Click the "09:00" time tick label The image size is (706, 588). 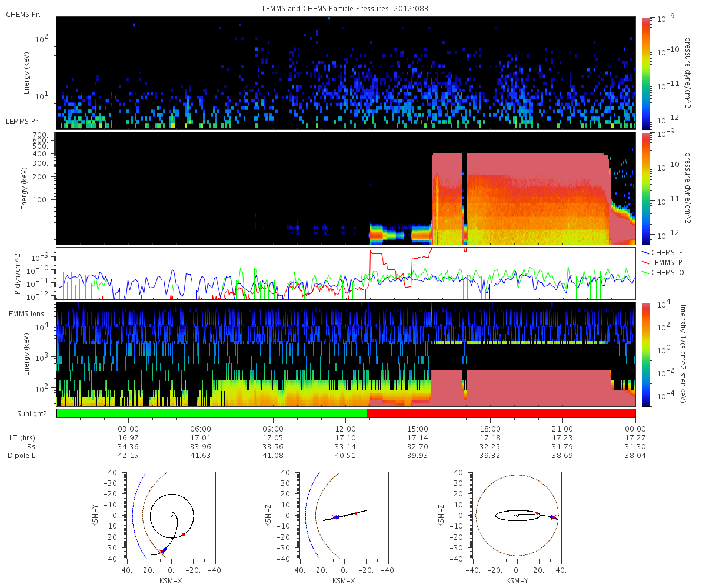(274, 429)
